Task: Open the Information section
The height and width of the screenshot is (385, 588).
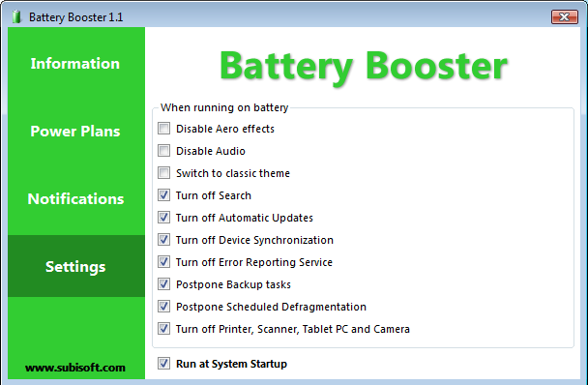Action: coord(75,64)
